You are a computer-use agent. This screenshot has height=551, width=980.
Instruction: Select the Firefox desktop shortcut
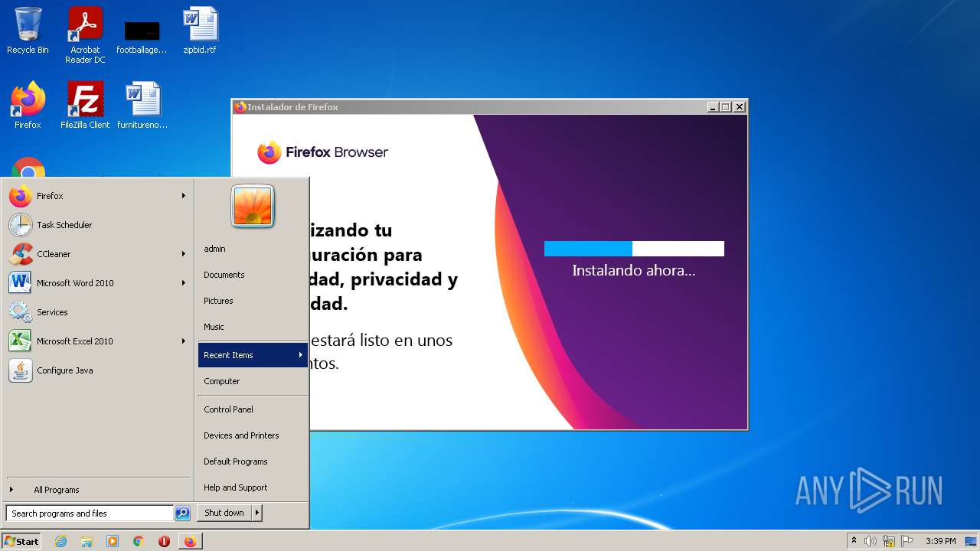(x=28, y=106)
